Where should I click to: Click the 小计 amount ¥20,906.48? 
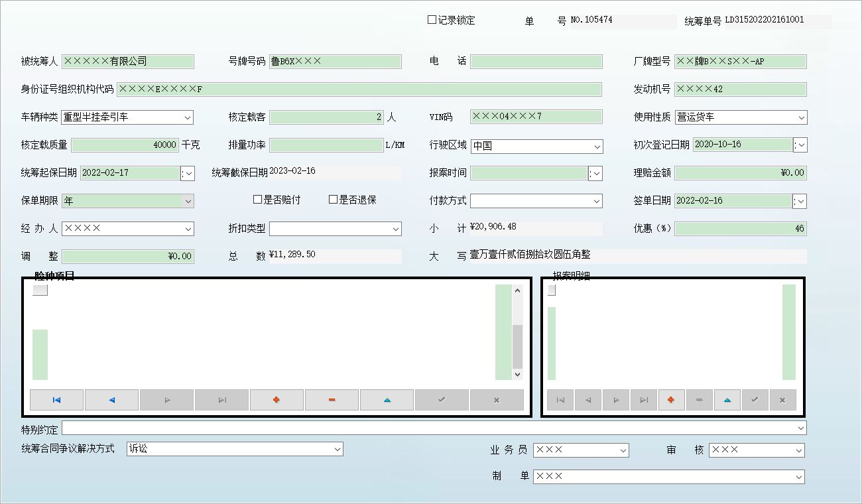493,227
